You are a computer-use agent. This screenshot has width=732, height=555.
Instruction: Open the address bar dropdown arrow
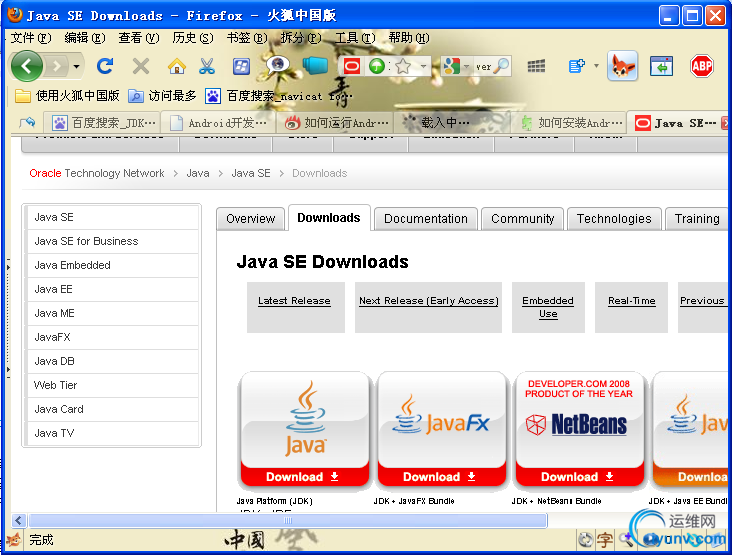423,66
